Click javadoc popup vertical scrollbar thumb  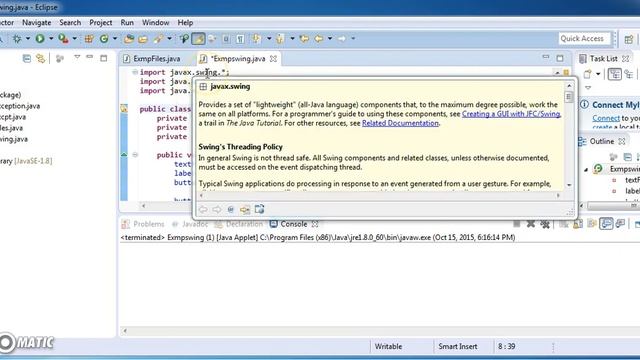coord(569,97)
